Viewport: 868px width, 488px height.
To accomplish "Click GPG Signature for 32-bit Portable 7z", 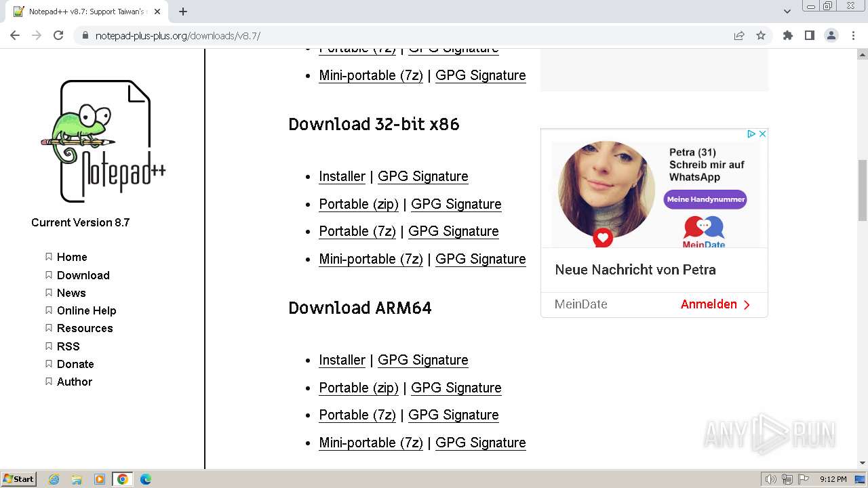I will point(454,231).
